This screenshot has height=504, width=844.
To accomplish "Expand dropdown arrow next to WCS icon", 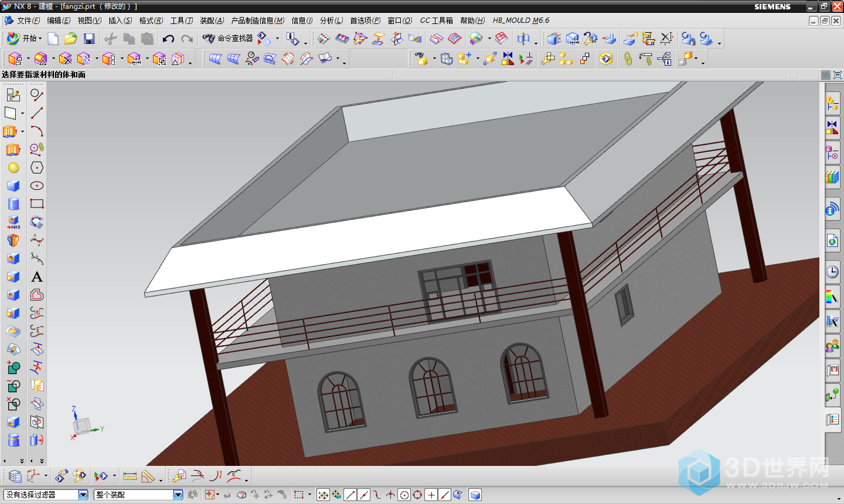I will 46,476.
